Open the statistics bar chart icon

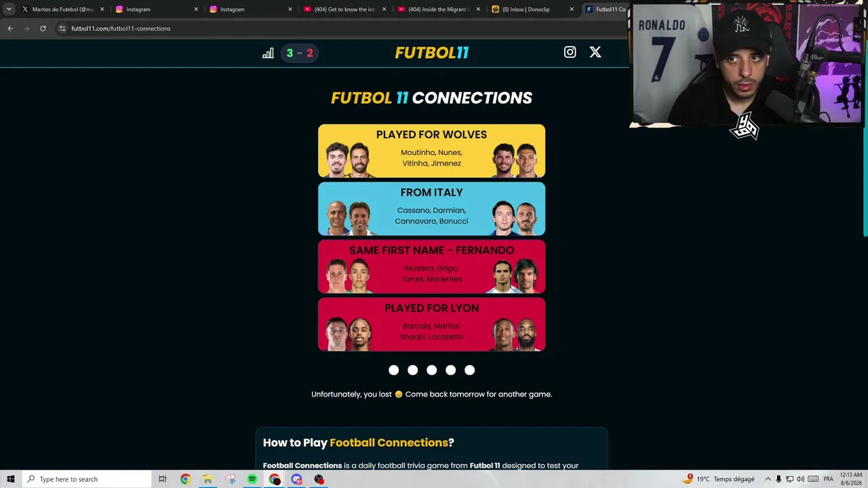268,53
